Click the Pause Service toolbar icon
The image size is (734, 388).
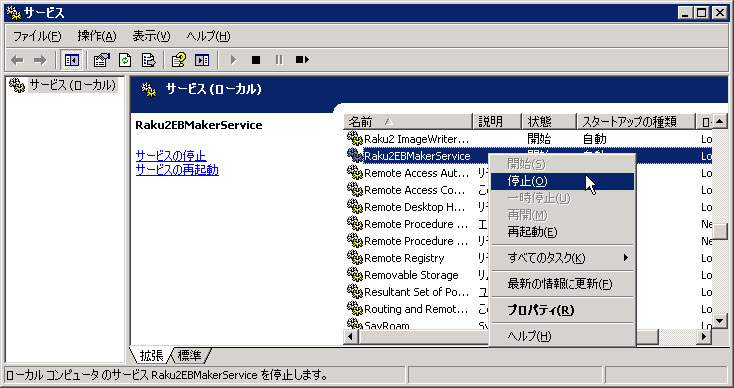[279, 60]
